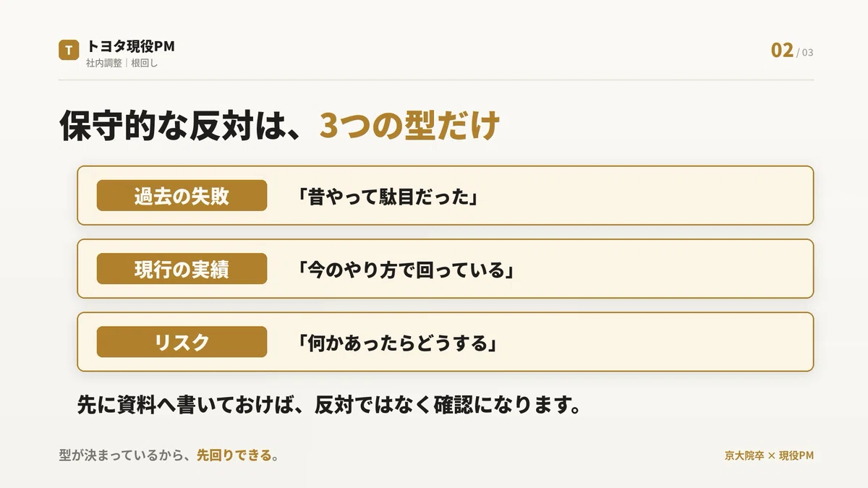
Task: Click the brown T logo icon
Action: (69, 50)
